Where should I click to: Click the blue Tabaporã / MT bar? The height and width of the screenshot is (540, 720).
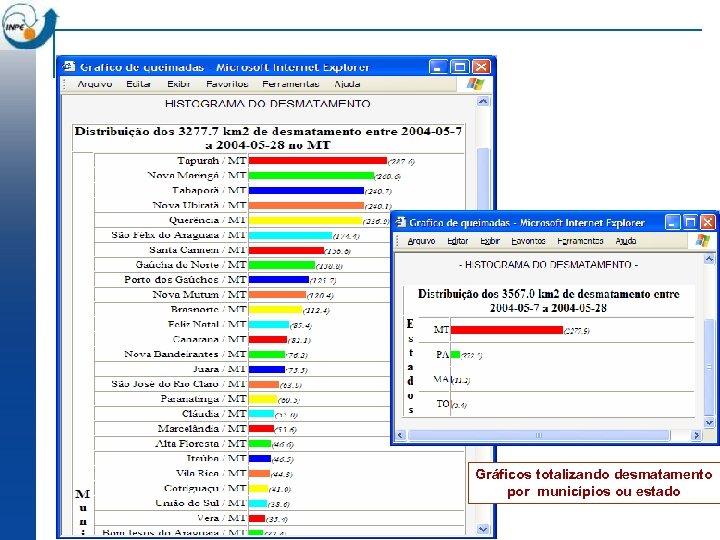306,190
